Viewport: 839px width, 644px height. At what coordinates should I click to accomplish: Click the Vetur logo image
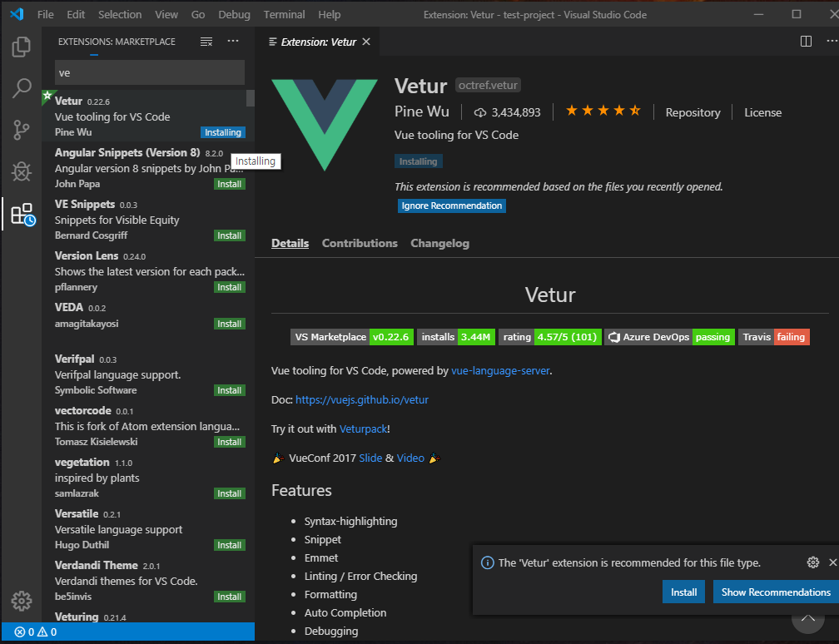pyautogui.click(x=325, y=125)
